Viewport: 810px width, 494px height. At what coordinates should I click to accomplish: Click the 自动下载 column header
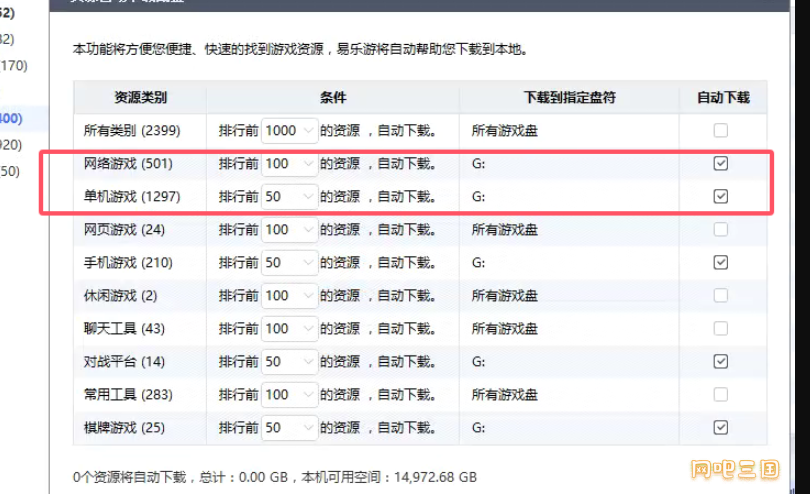point(722,98)
